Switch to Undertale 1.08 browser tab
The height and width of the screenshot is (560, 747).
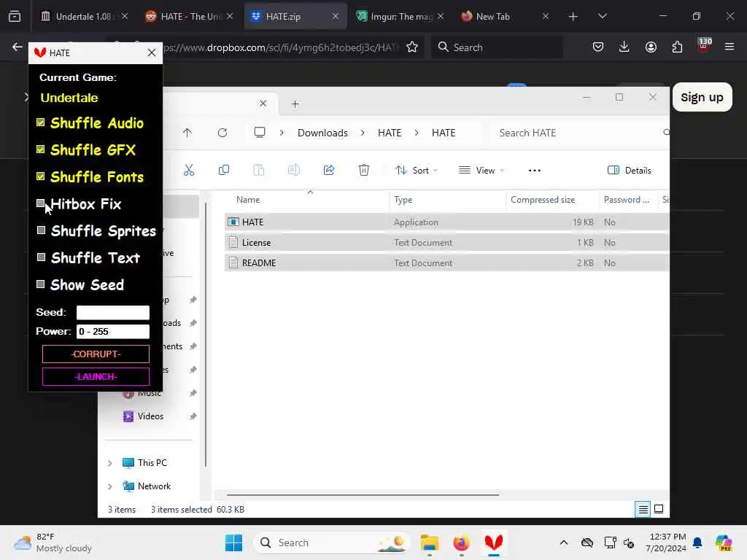coord(85,16)
